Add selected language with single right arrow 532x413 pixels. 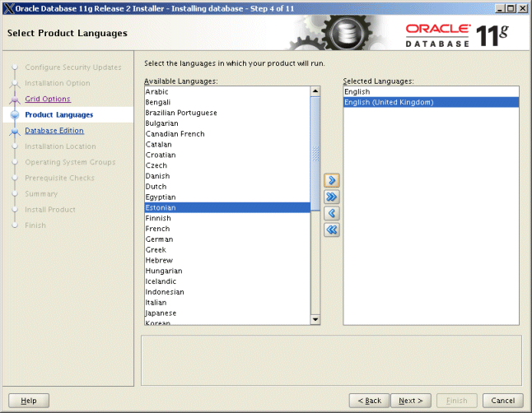[332, 180]
